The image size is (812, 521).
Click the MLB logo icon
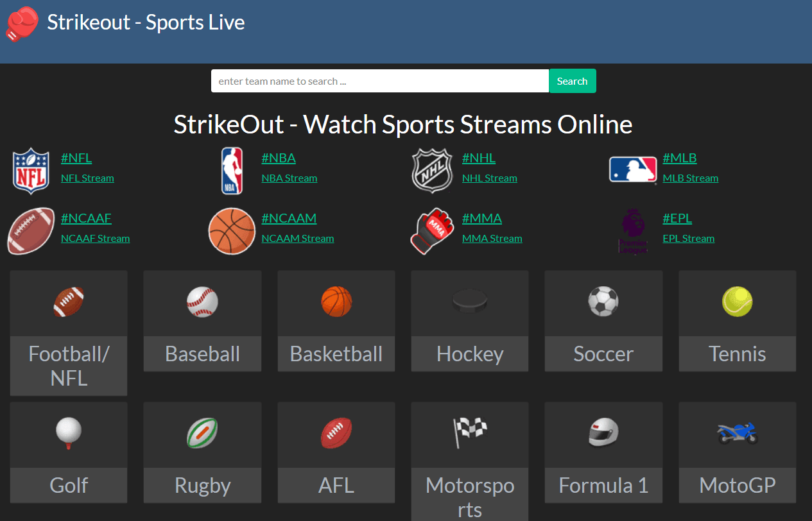633,170
